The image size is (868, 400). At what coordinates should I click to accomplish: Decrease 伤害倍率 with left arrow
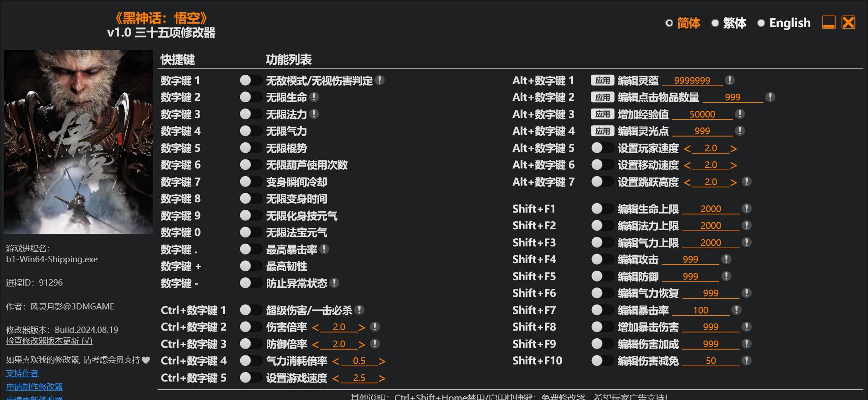[315, 328]
